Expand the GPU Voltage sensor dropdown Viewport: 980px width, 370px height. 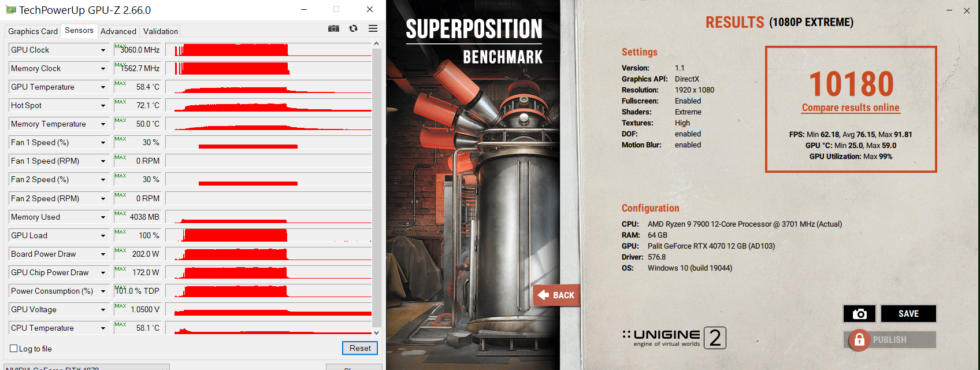[103, 310]
